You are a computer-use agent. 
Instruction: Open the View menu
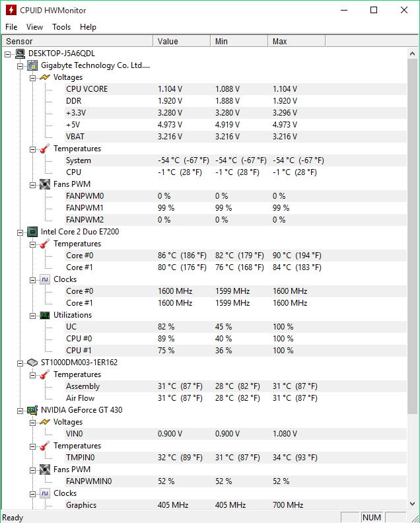[35, 27]
